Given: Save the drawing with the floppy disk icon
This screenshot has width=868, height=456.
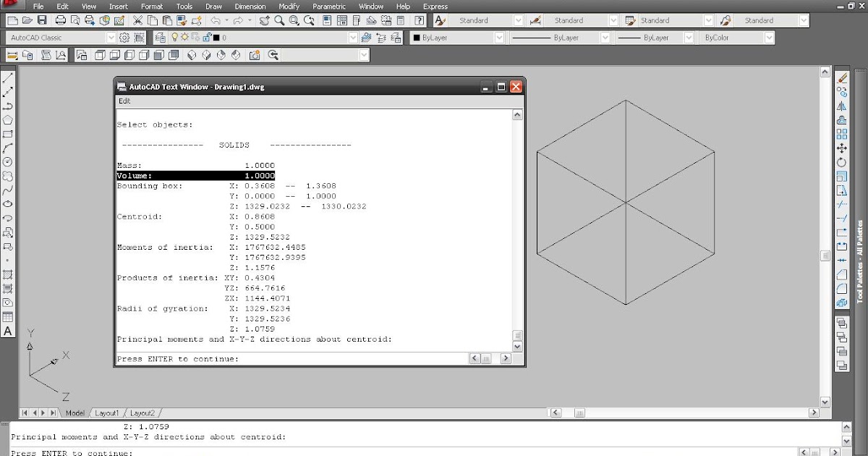Looking at the screenshot, I should (x=41, y=20).
